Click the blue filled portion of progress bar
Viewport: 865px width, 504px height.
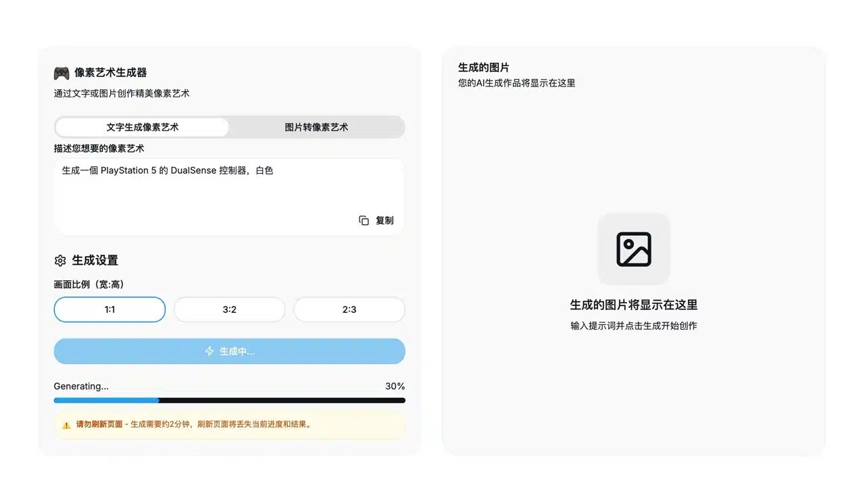click(106, 401)
